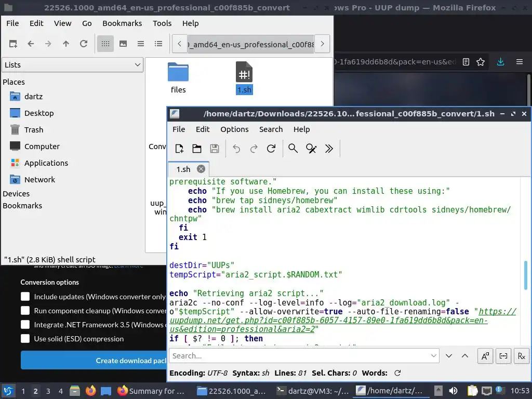Open Replace tool in text editor toolbar
This screenshot has height=399, width=532.
(x=311, y=149)
